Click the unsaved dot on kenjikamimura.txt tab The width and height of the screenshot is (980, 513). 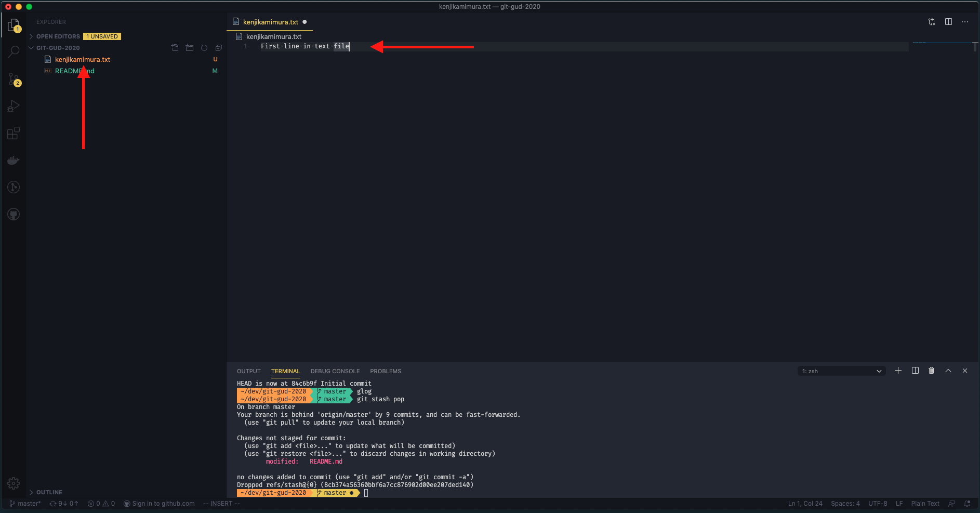click(x=304, y=22)
